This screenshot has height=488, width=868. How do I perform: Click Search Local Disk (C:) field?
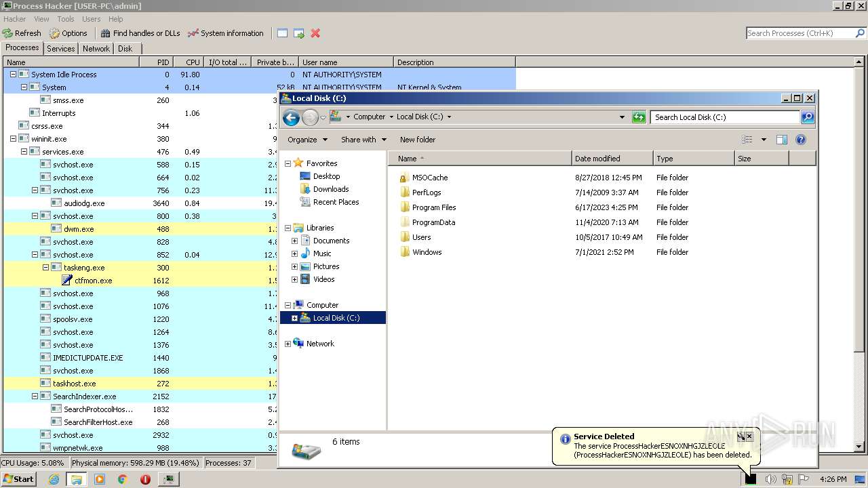coord(725,117)
